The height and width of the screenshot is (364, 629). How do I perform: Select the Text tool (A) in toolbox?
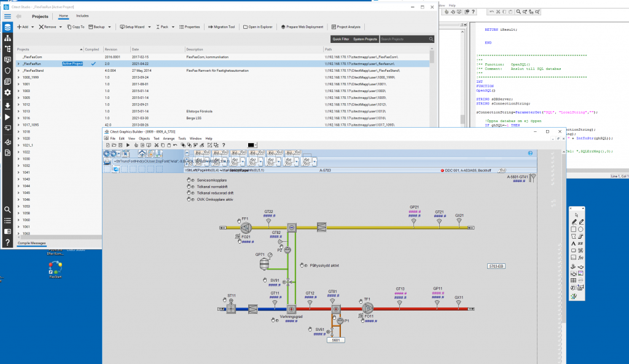click(x=574, y=243)
